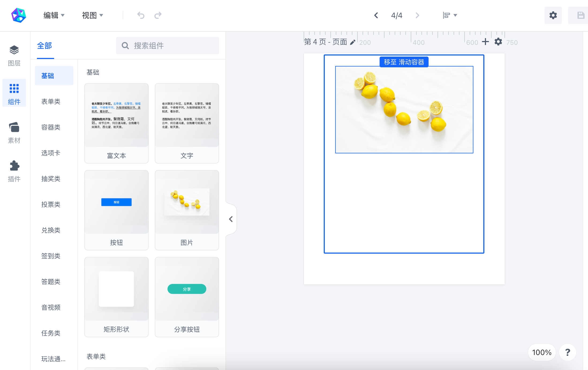The width and height of the screenshot is (588, 370).
Task: Choose the 文字 component card
Action: point(187,123)
